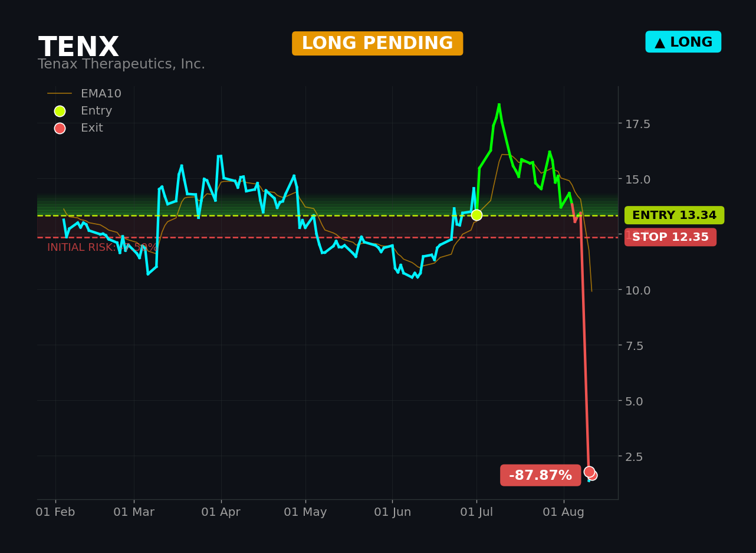Screen dimensions: 756x553
Task: Click the 01 Aug date tick label
Action: tap(564, 512)
